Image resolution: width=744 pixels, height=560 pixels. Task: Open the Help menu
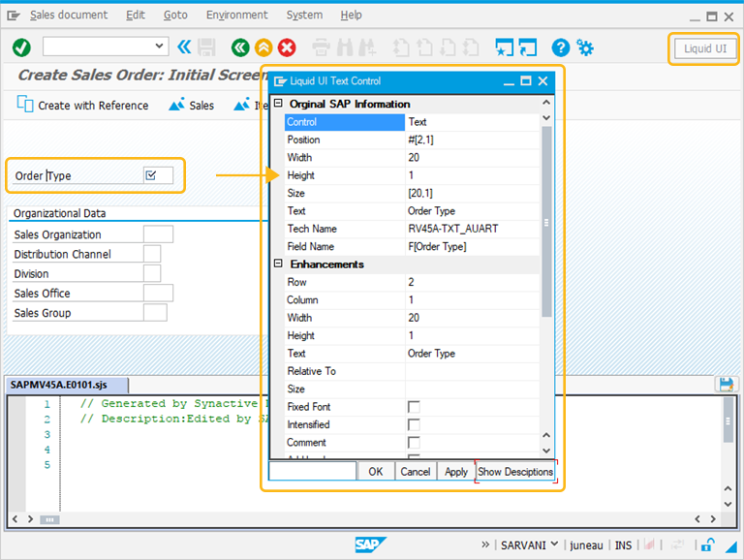point(351,16)
